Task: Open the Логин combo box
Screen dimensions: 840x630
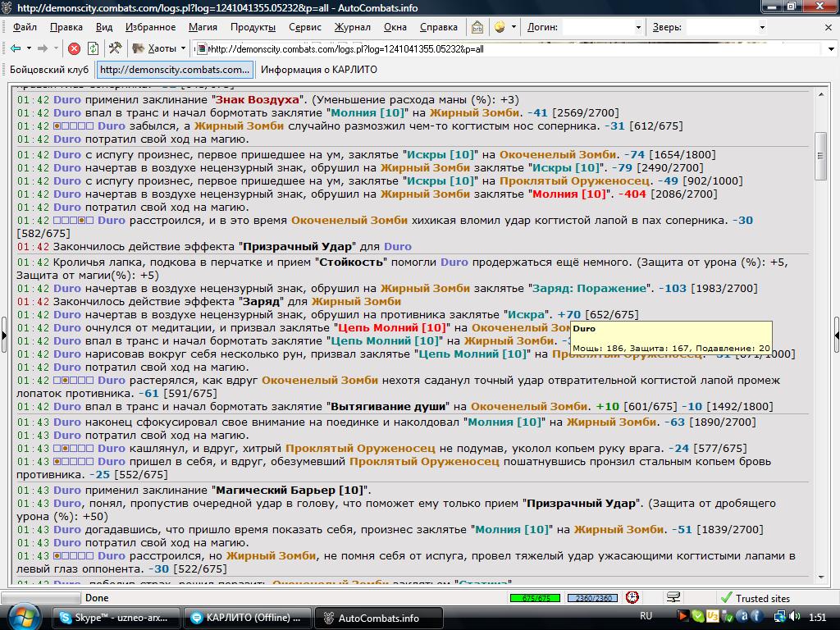Action: [x=602, y=27]
